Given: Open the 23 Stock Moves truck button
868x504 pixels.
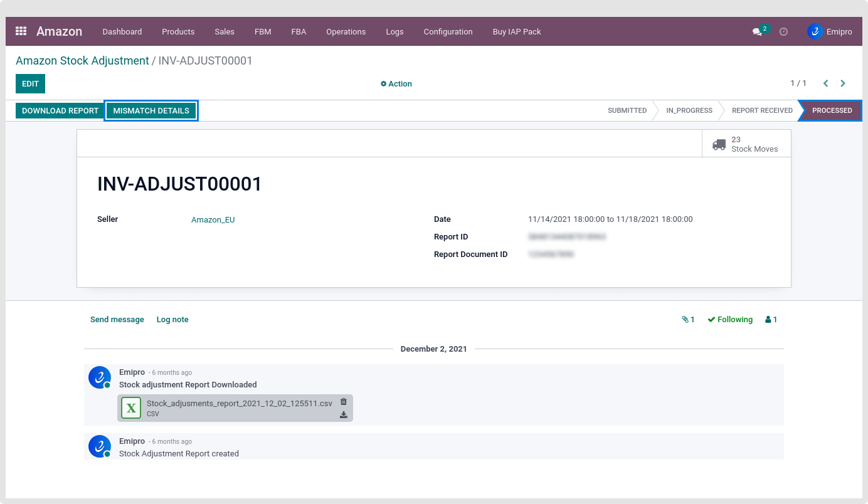Looking at the screenshot, I should click(746, 144).
